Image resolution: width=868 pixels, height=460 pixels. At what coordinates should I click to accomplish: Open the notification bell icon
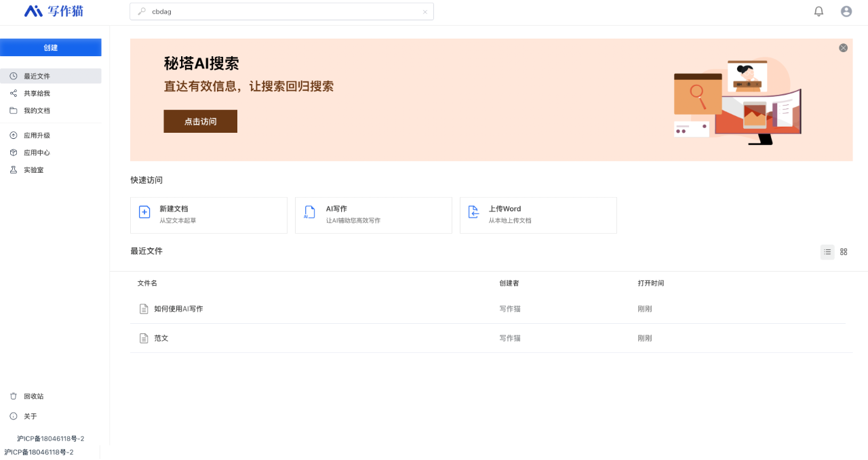(x=818, y=11)
